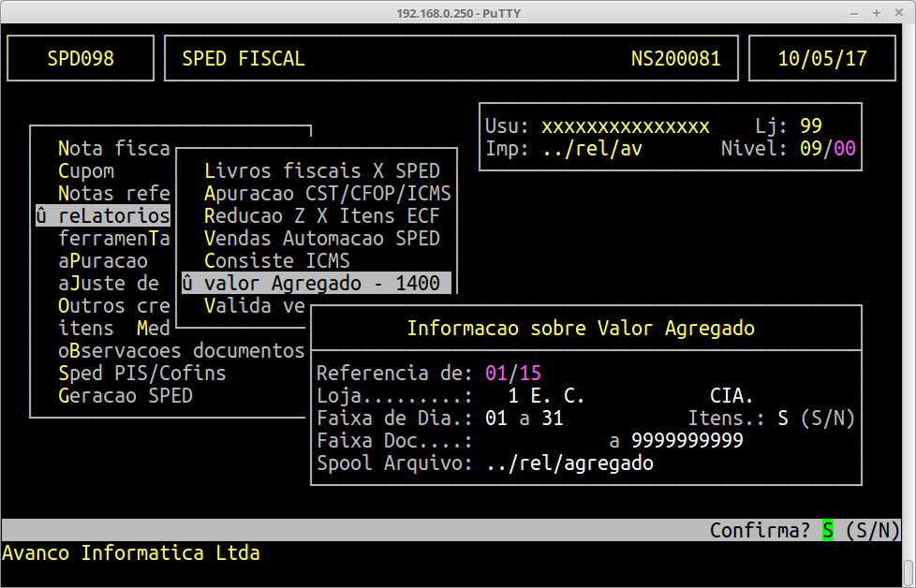Maximize the PuTTY window with plus button
Screen dimensions: 916x588
(876, 12)
